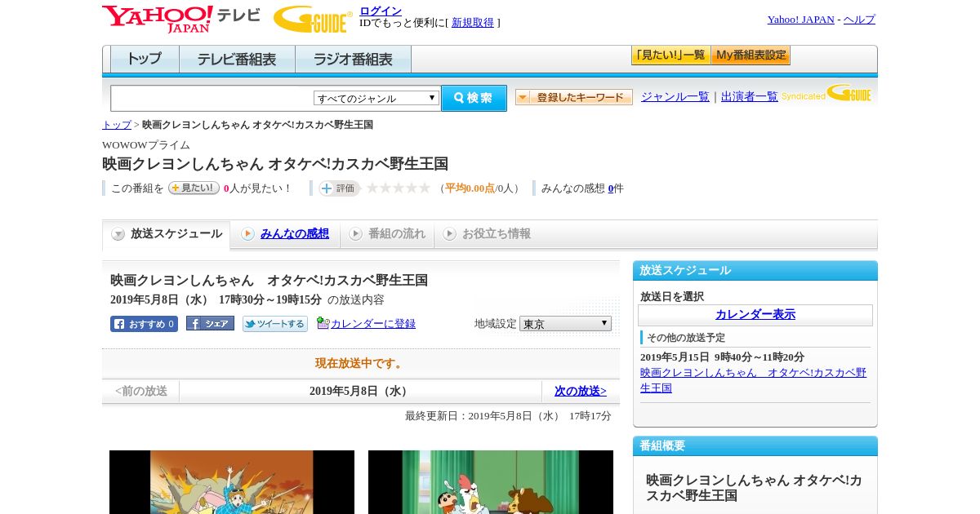Switch to the テレビ番組表 tab
The height and width of the screenshot is (514, 980).
tap(237, 60)
